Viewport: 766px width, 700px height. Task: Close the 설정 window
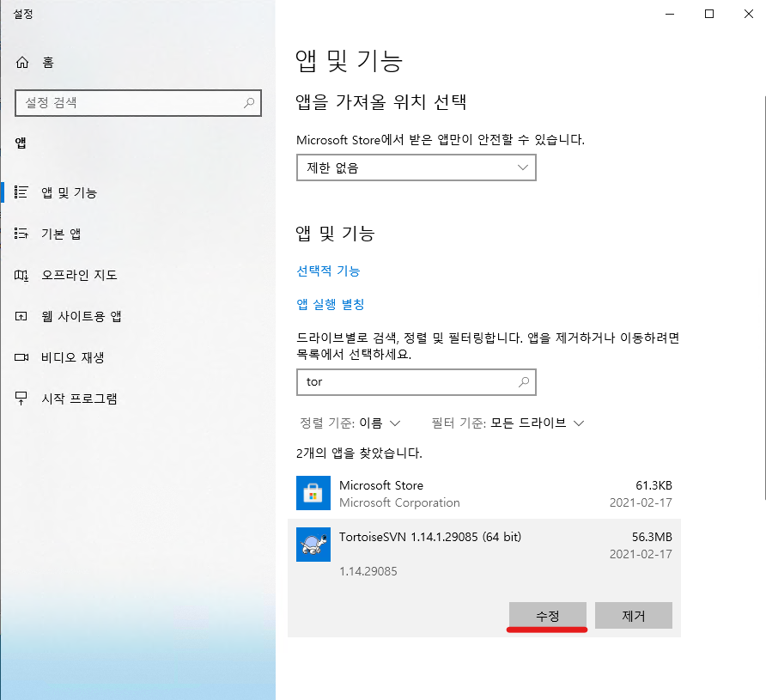coord(749,14)
